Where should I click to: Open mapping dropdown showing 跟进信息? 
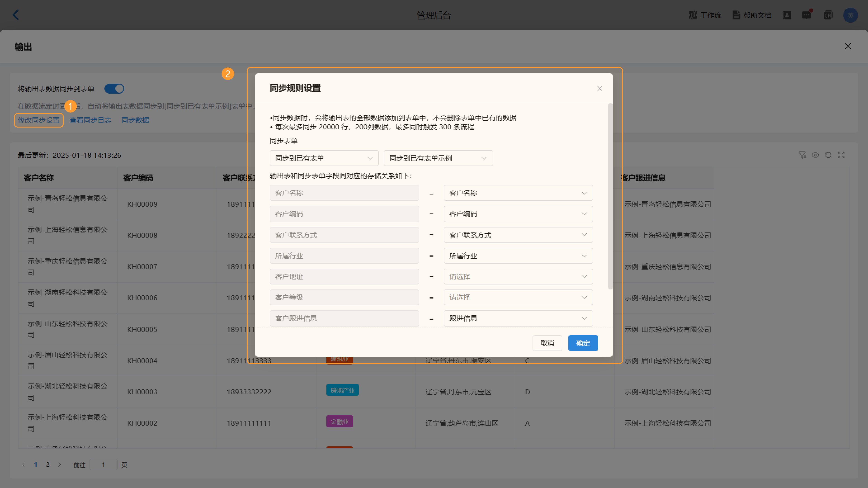[x=518, y=318]
